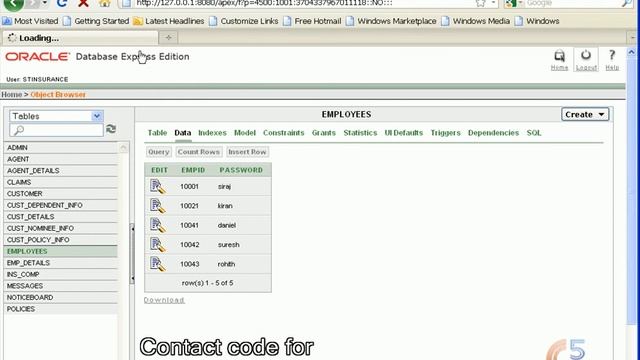The height and width of the screenshot is (360, 640).
Task: Edit the row for EMPID 10042
Action: (x=158, y=244)
